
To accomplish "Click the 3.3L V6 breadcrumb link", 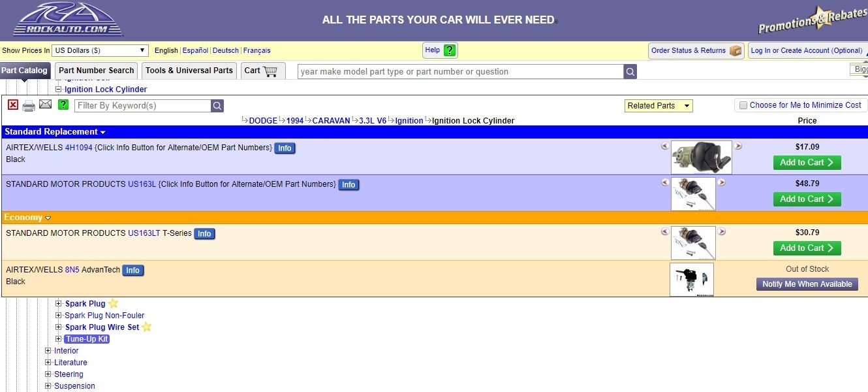I will (373, 121).
